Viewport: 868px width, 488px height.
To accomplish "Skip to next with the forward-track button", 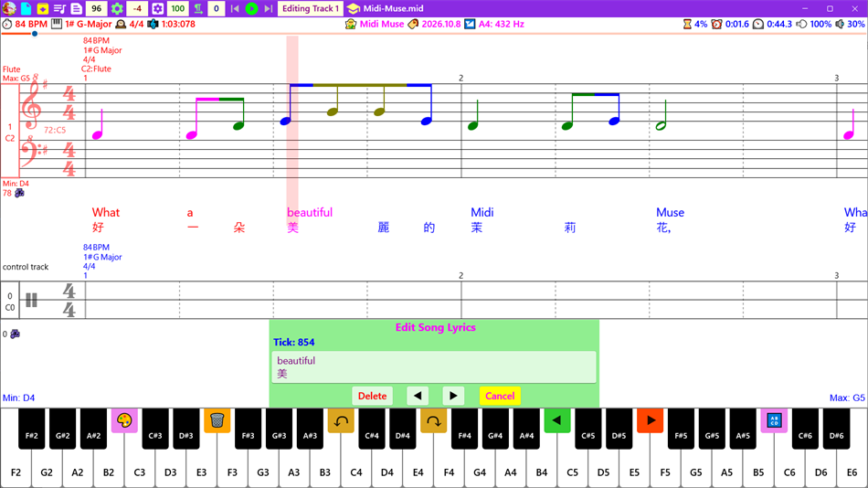I will pyautogui.click(x=269, y=8).
